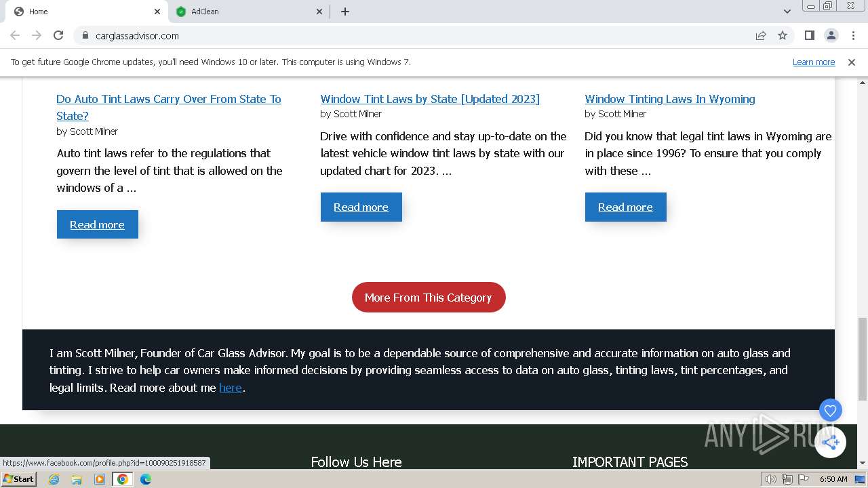Reload the current page

58,35
